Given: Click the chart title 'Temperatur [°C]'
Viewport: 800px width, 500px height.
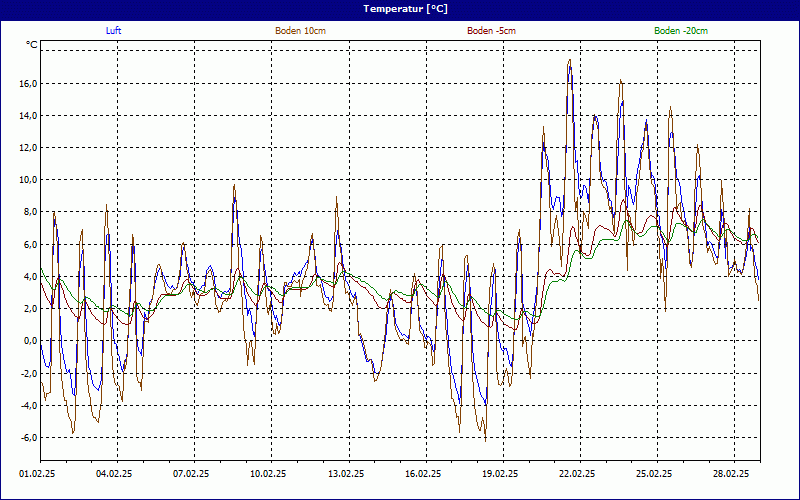Looking at the screenshot, I should (x=405, y=9).
